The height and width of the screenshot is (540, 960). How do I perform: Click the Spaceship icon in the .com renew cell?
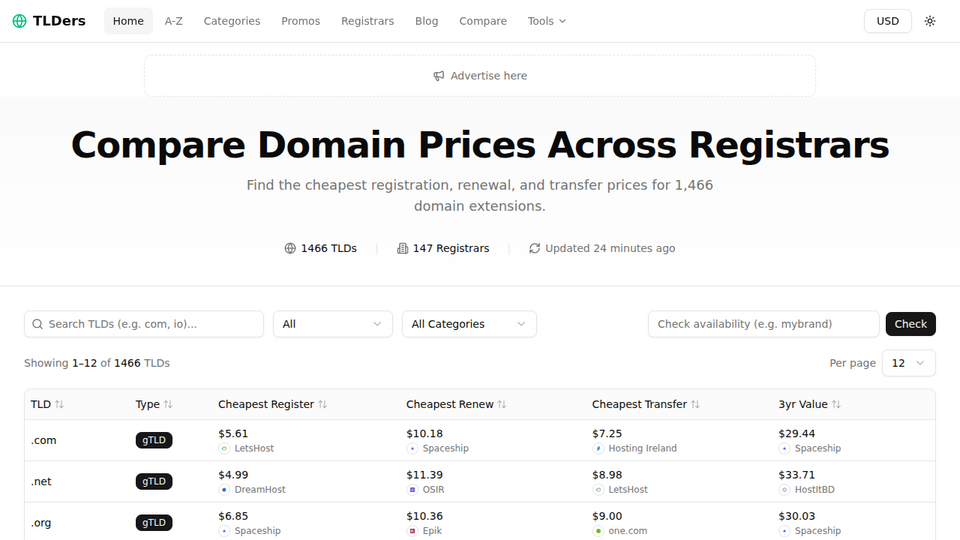tap(412, 448)
